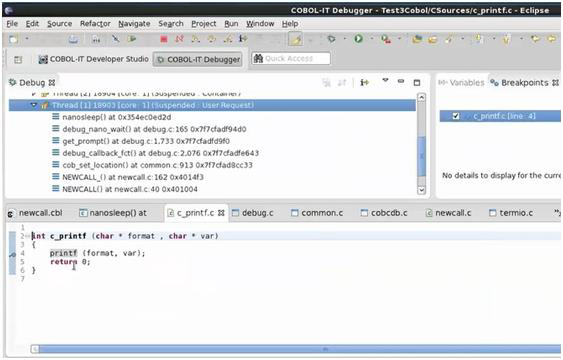This screenshot has width=563, height=360.
Task: Switch to COBOL-IT Developer Studio perspective
Action: click(x=93, y=59)
